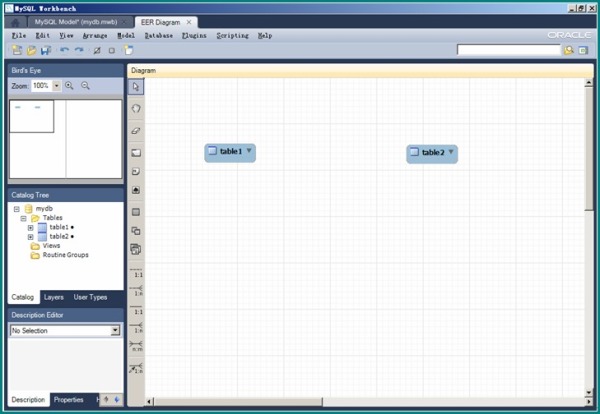Go to the home screen tab

15,23
